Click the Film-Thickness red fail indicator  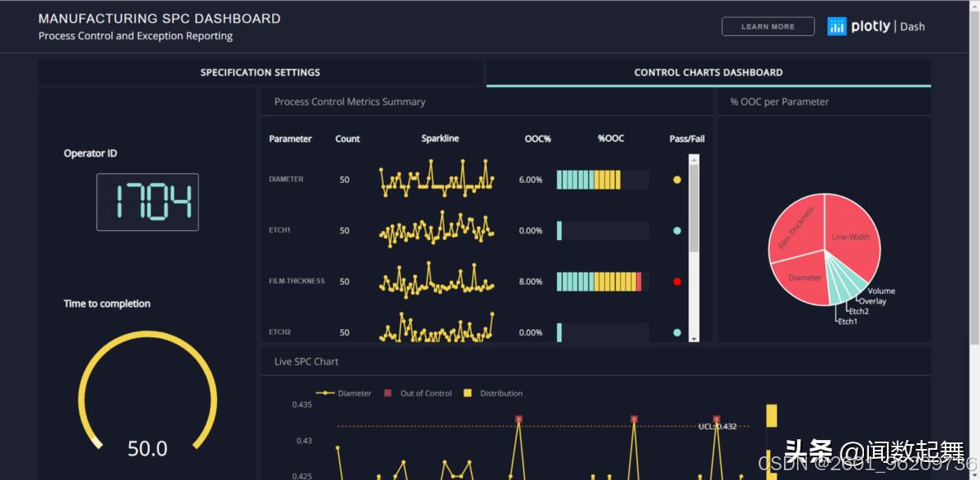click(677, 282)
